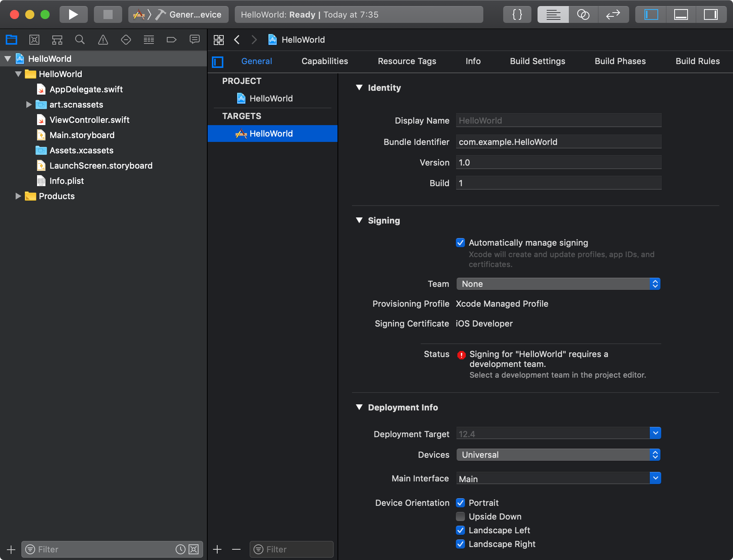
Task: Open the Library braces button
Action: 517,14
